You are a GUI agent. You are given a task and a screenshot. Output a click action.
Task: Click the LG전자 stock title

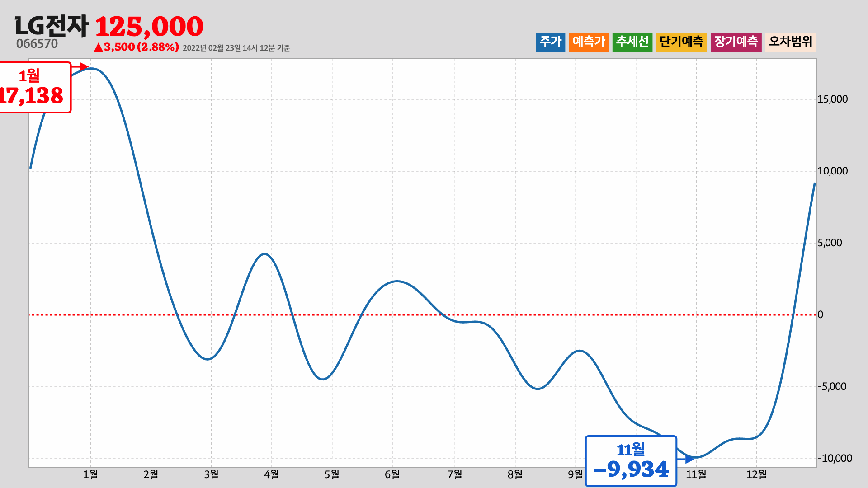coord(52,26)
